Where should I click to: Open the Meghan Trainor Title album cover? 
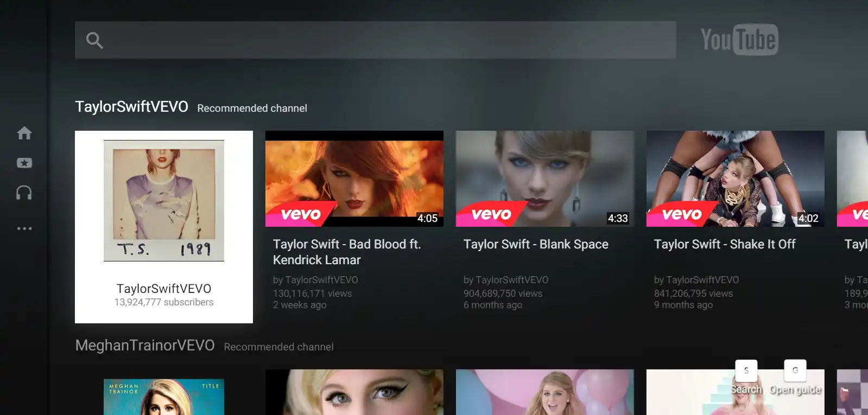pos(164,397)
